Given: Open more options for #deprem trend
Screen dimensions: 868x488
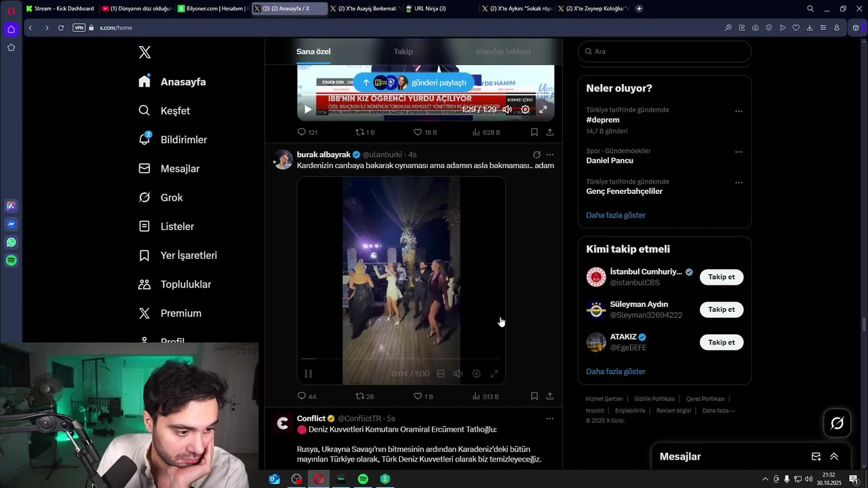Looking at the screenshot, I should pos(738,111).
